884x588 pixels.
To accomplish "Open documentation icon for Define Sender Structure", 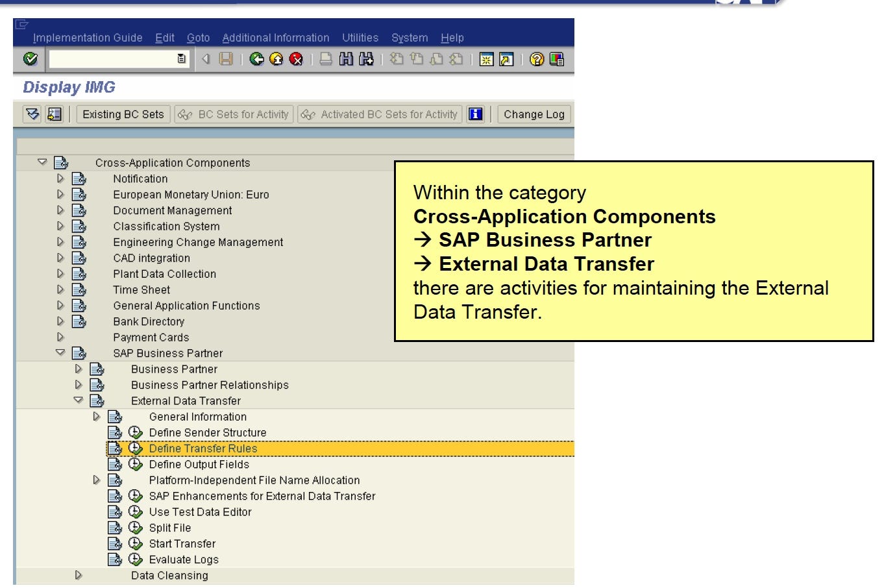I will point(115,433).
